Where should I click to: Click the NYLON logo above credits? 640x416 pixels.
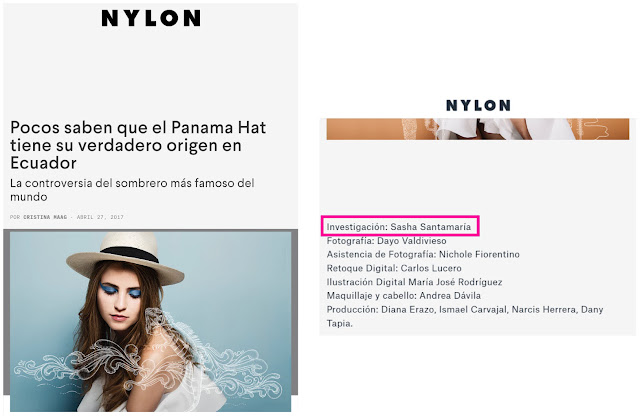(x=478, y=105)
